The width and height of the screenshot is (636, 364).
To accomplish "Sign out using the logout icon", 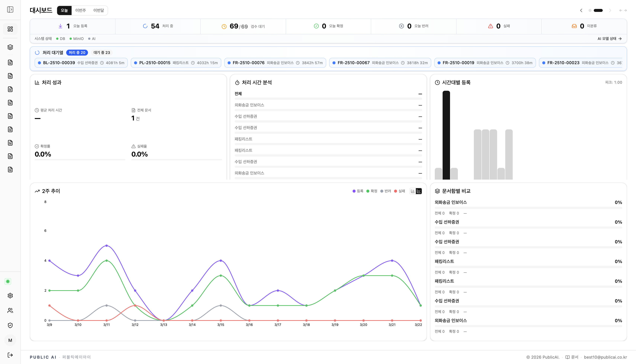I will tap(10, 355).
